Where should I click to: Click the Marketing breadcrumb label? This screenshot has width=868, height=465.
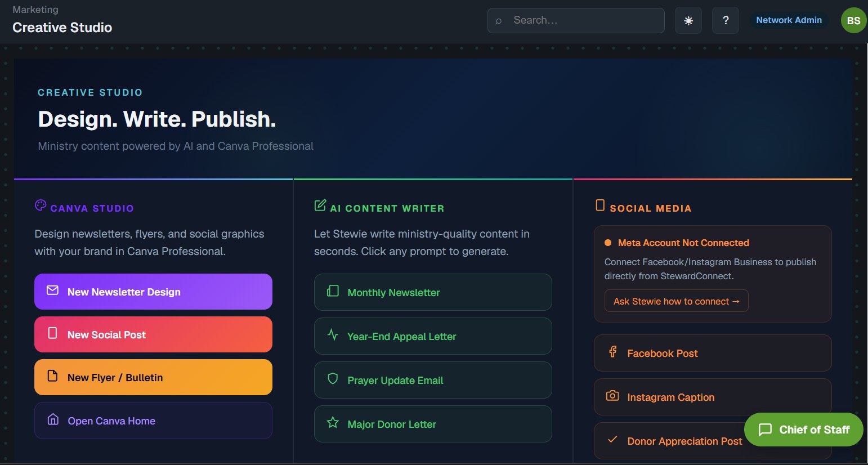pos(35,10)
